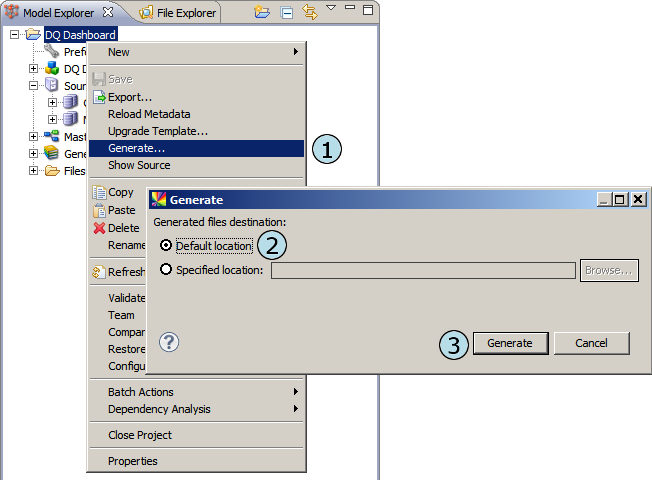Switch to the File Explorer tab

(182, 13)
